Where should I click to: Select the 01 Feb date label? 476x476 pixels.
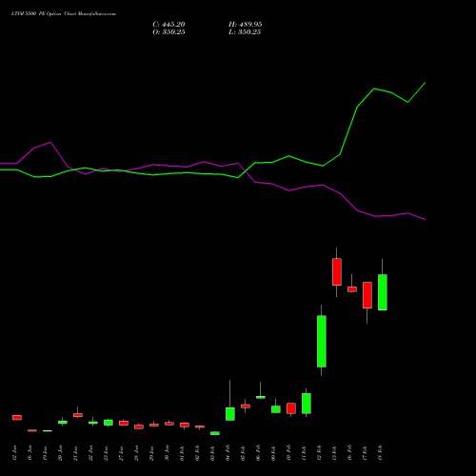(182, 453)
